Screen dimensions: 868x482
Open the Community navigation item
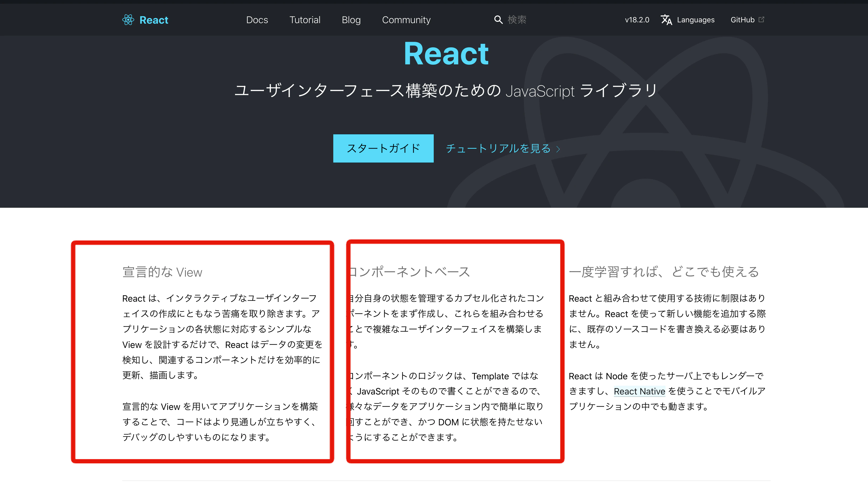(406, 20)
